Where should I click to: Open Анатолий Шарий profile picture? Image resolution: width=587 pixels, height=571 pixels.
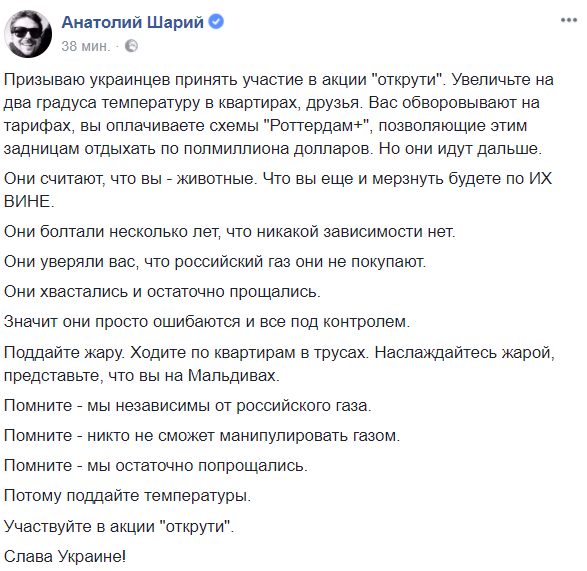(28, 34)
